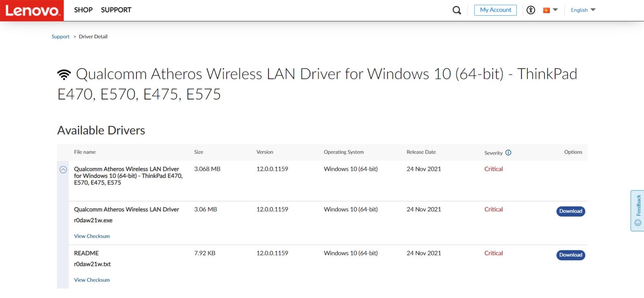Screen dimensions: 644x298
Task: Open the Feedback side tab
Action: point(638,211)
